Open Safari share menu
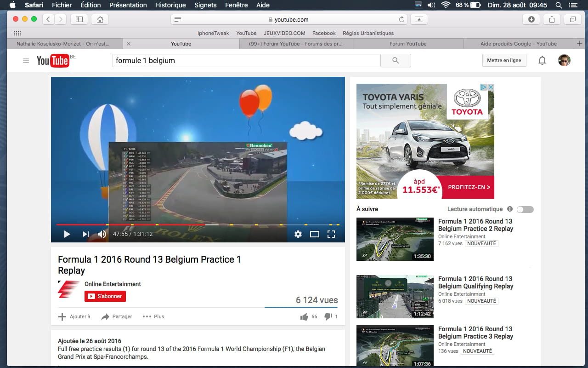The width and height of the screenshot is (588, 368). [552, 19]
